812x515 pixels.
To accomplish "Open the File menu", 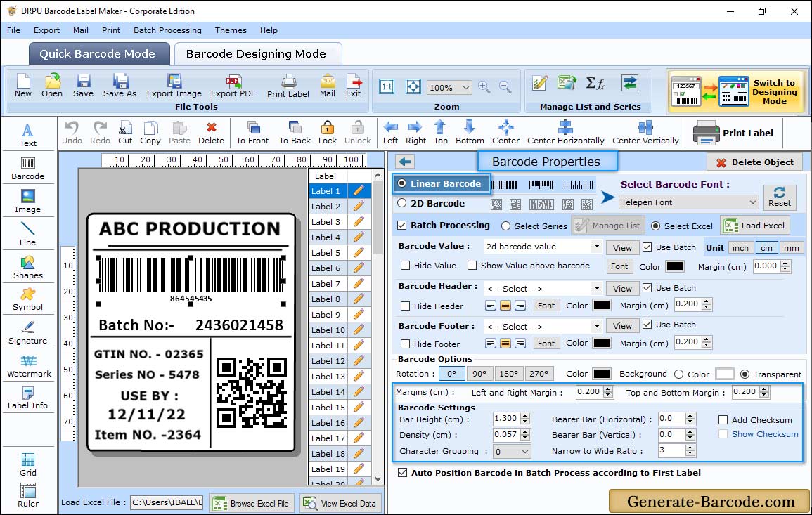I will click(14, 30).
